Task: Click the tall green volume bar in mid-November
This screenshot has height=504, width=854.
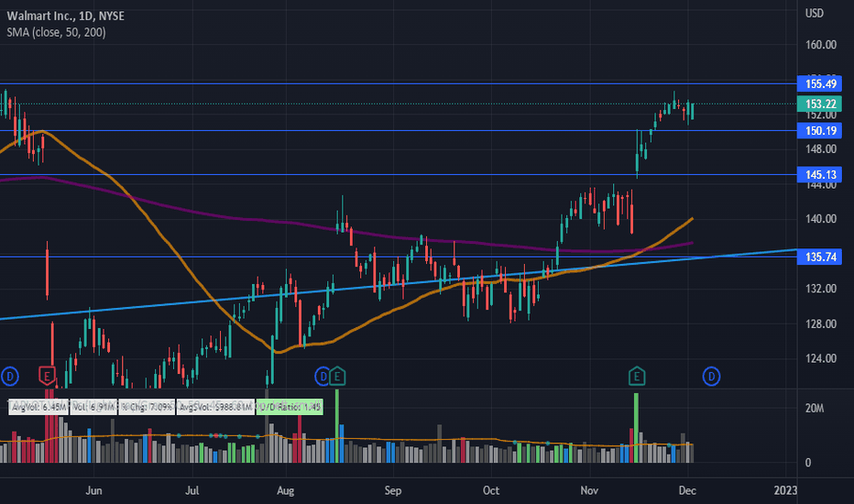Action: coord(636,428)
